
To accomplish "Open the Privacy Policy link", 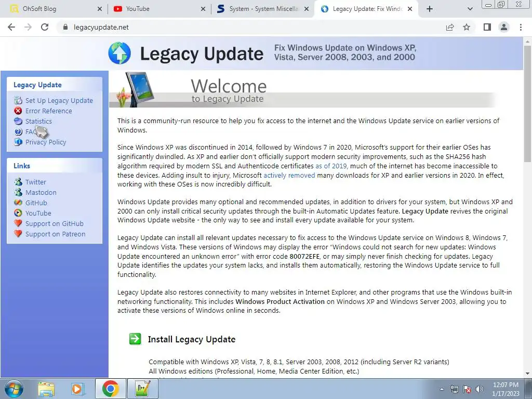I will [46, 142].
